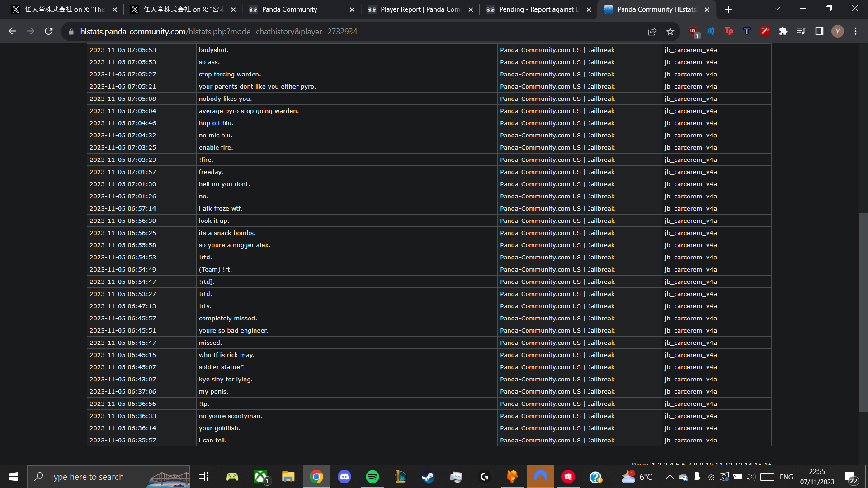Click the share this page icon
The width and height of the screenshot is (868, 488).
[652, 32]
